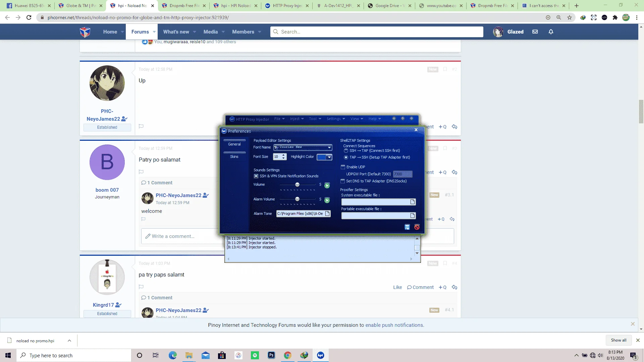Expand the Tool menu

(315, 119)
